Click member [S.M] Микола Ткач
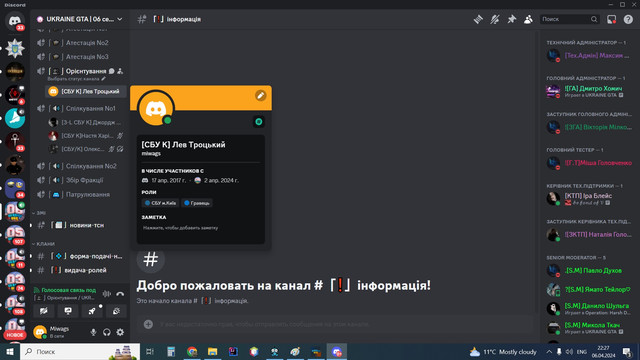Image resolution: width=640 pixels, height=360 pixels. [589, 328]
